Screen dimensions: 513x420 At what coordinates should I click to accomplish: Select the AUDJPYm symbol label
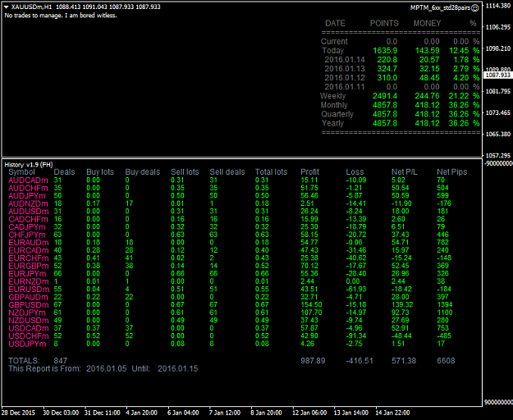(x=27, y=196)
